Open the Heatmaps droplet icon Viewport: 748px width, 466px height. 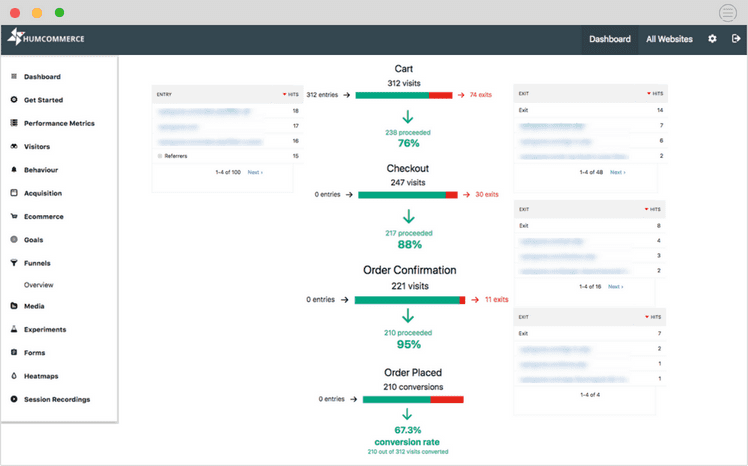click(x=13, y=376)
